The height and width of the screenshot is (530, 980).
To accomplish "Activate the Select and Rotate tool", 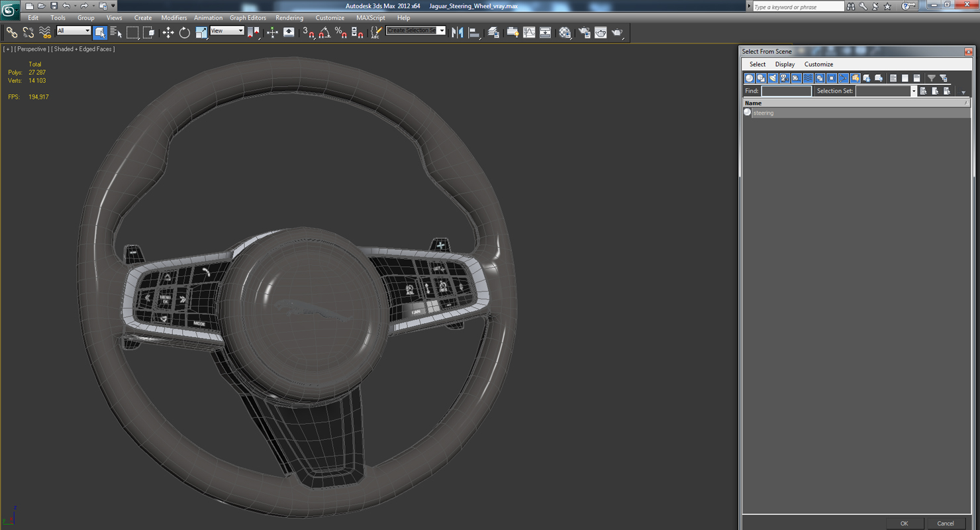I will (x=185, y=32).
